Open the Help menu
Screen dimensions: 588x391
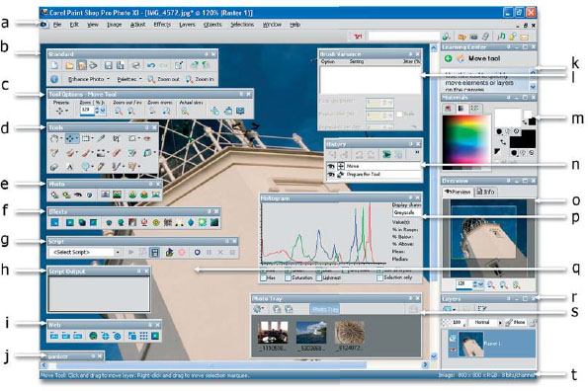295,25
